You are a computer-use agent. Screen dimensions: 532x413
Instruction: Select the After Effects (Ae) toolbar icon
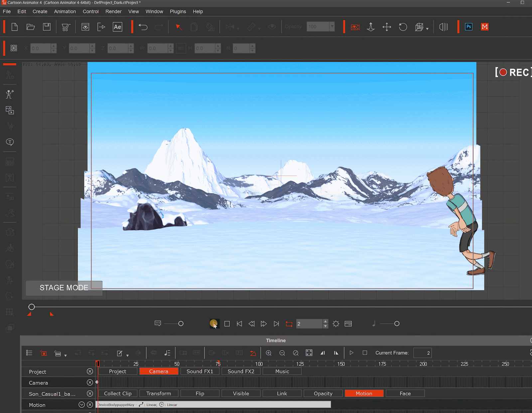(117, 27)
